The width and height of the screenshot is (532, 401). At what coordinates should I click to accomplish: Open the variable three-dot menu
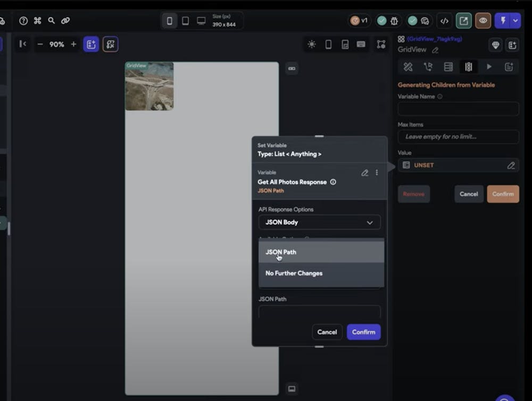coord(377,173)
